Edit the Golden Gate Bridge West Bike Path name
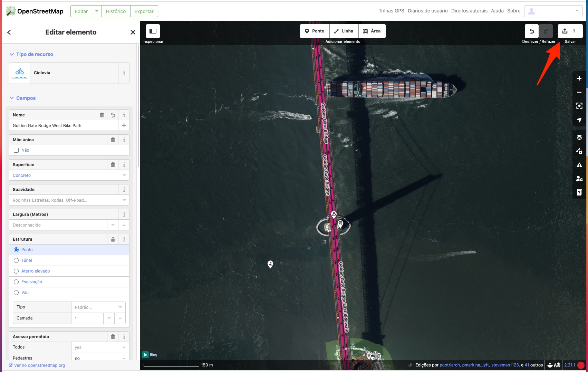588x372 pixels. tap(64, 125)
